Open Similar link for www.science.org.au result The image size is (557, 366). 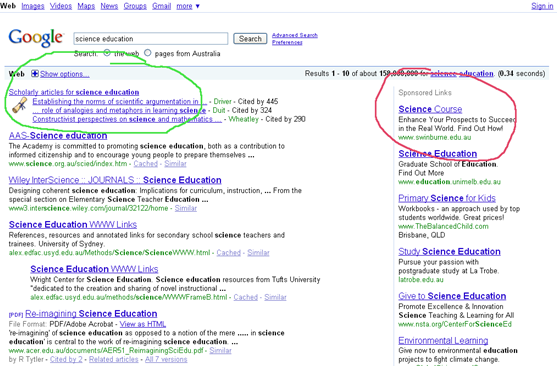point(175,163)
